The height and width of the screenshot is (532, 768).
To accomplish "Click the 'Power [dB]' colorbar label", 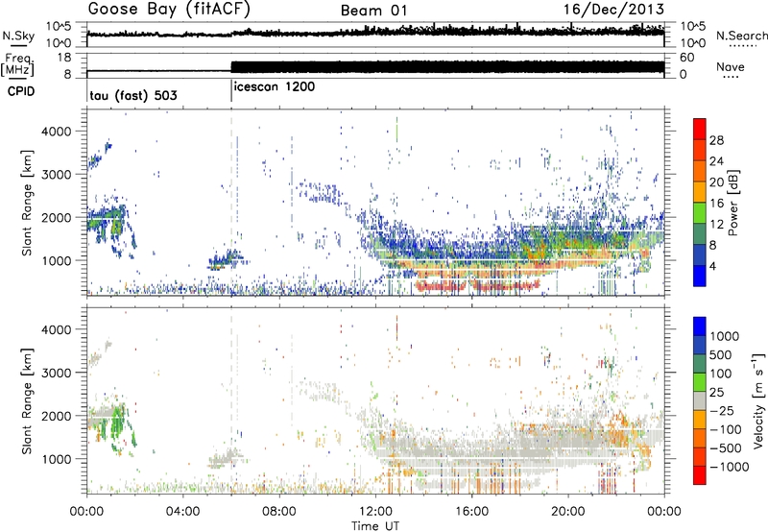I will pyautogui.click(x=733, y=203).
